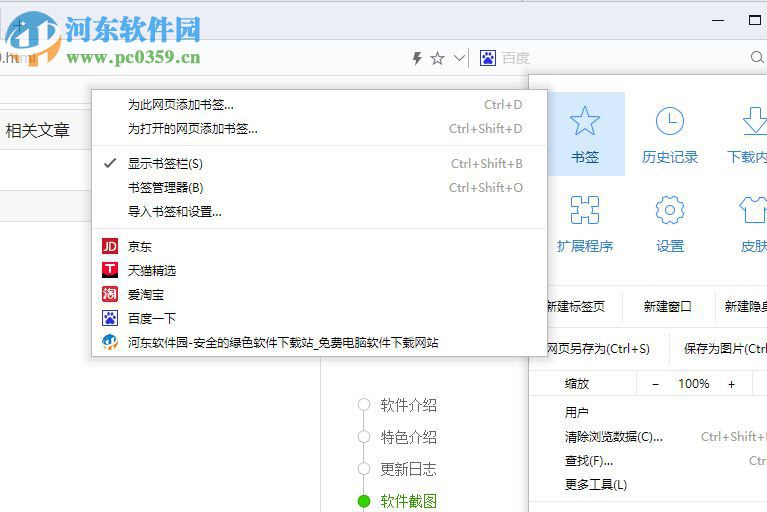Open the 天猫精选 bookmark
767x512 pixels.
319,270
